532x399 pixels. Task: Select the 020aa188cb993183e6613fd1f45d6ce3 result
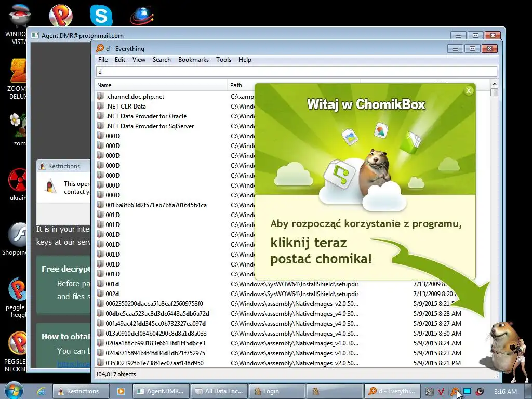coord(155,343)
